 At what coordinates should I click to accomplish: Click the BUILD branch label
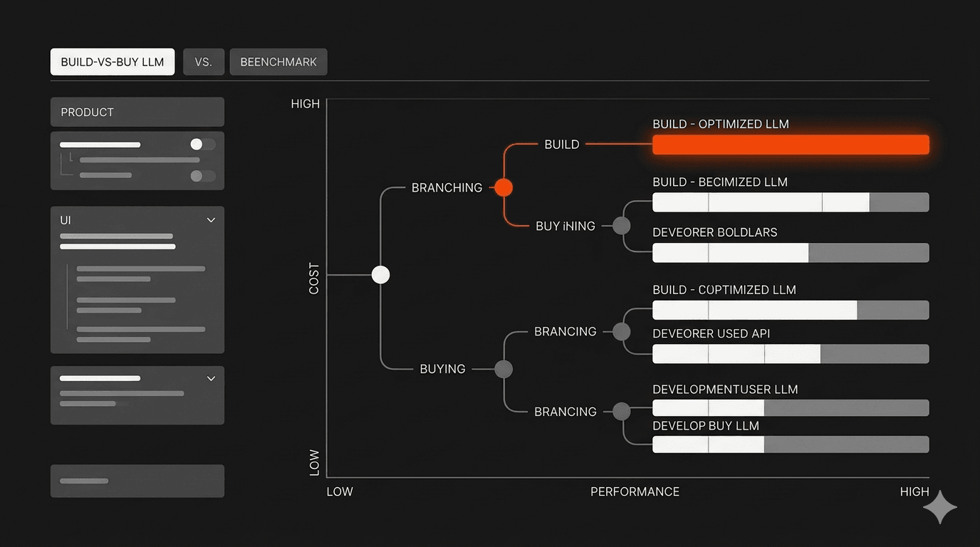point(561,144)
